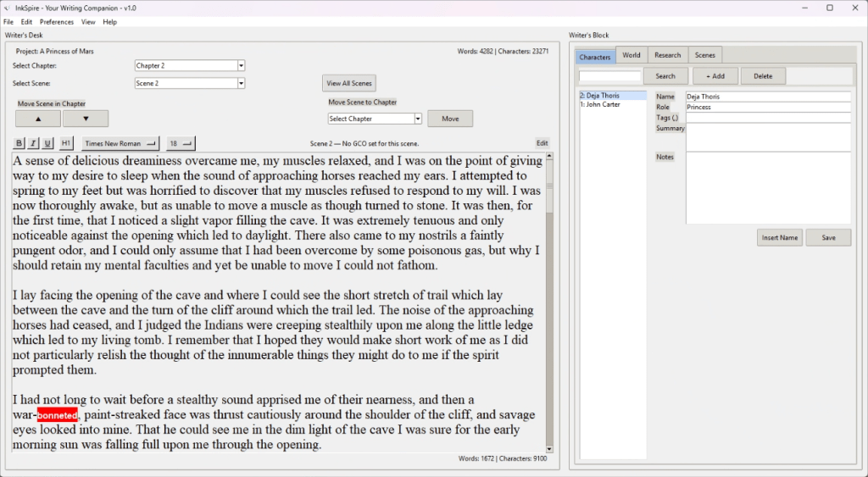
Task: Click the View All Scenes button
Action: click(348, 83)
